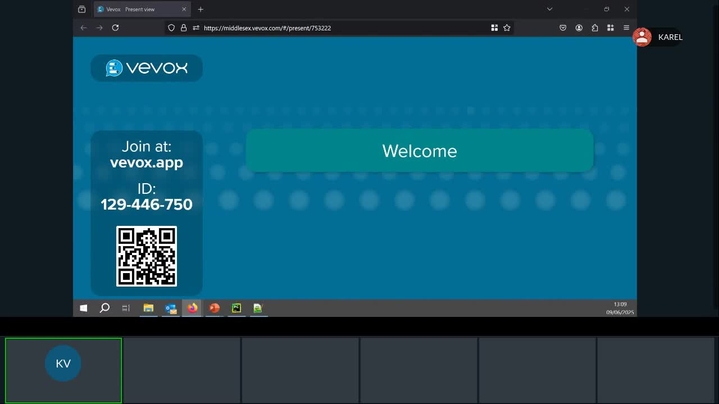
Task: Click the Vevox join QR code
Action: [146, 256]
